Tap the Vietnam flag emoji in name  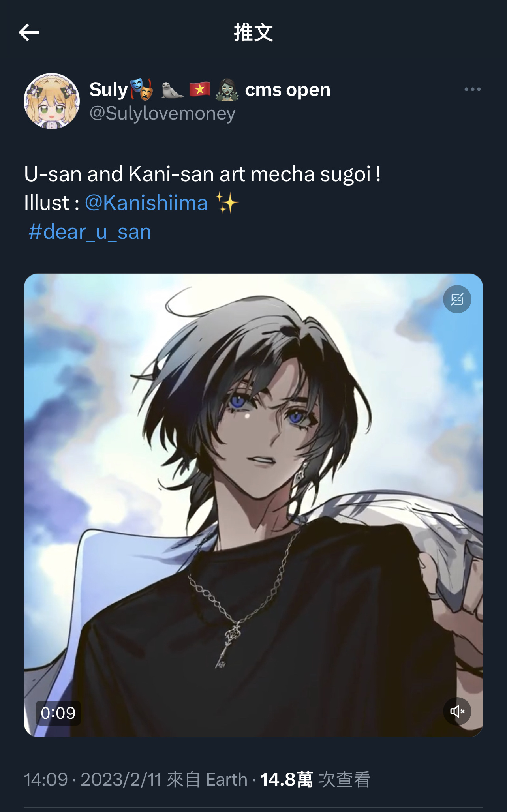[200, 90]
